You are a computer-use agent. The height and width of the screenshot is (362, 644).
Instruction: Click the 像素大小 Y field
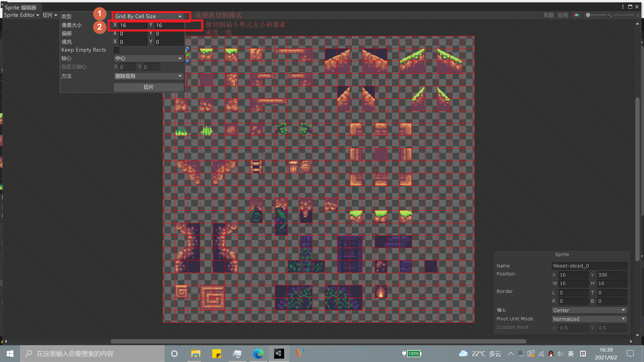(x=169, y=25)
